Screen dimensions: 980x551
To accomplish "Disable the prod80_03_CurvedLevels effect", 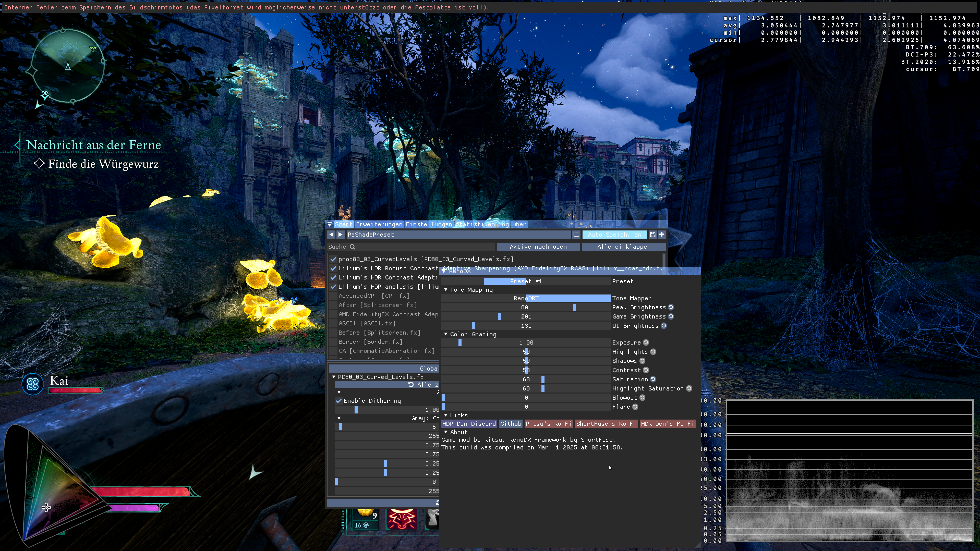I will [x=333, y=259].
